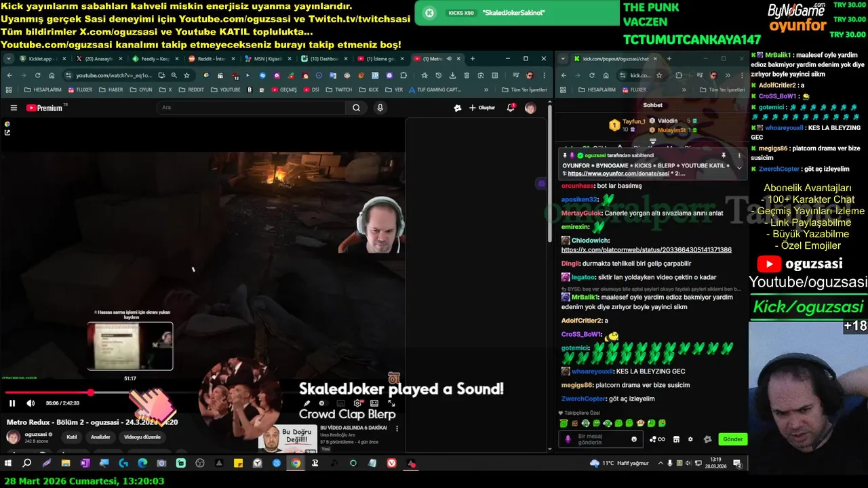This screenshot has width=868, height=488.
Task: Open the YouTube hamburger guide menu
Action: (14, 108)
